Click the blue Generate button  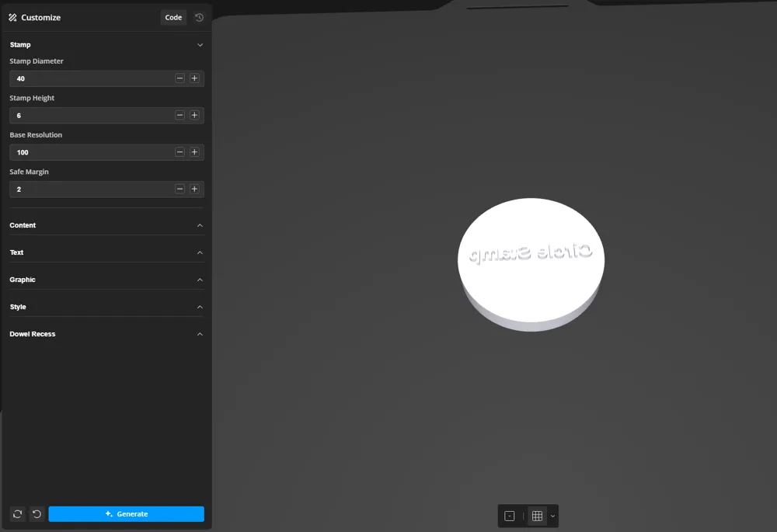coord(127,513)
